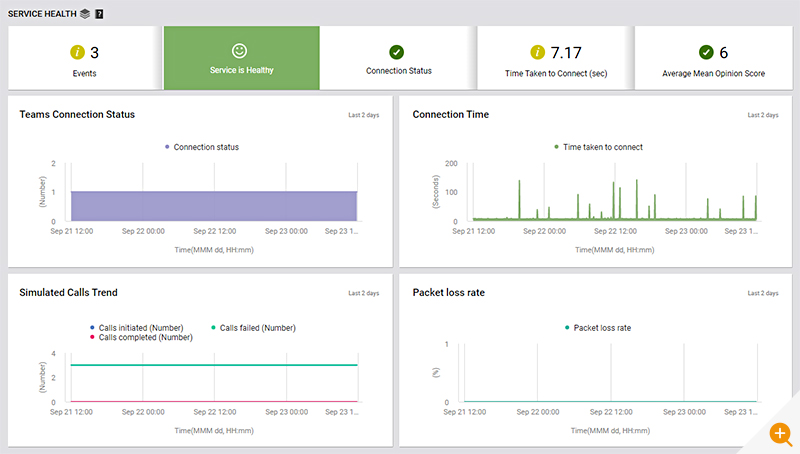Viewport: 800px width, 454px height.
Task: Click Last 2 days on Packet loss rate
Action: click(763, 293)
